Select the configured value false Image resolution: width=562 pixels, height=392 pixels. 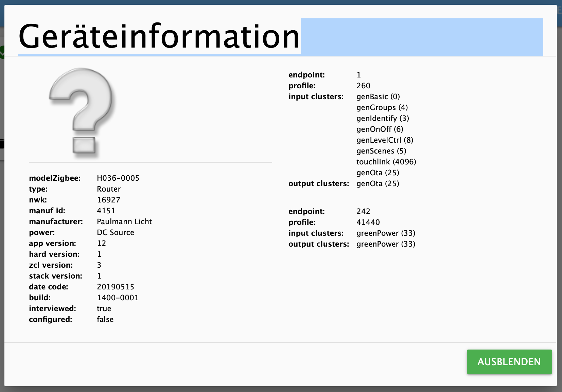pyautogui.click(x=105, y=319)
